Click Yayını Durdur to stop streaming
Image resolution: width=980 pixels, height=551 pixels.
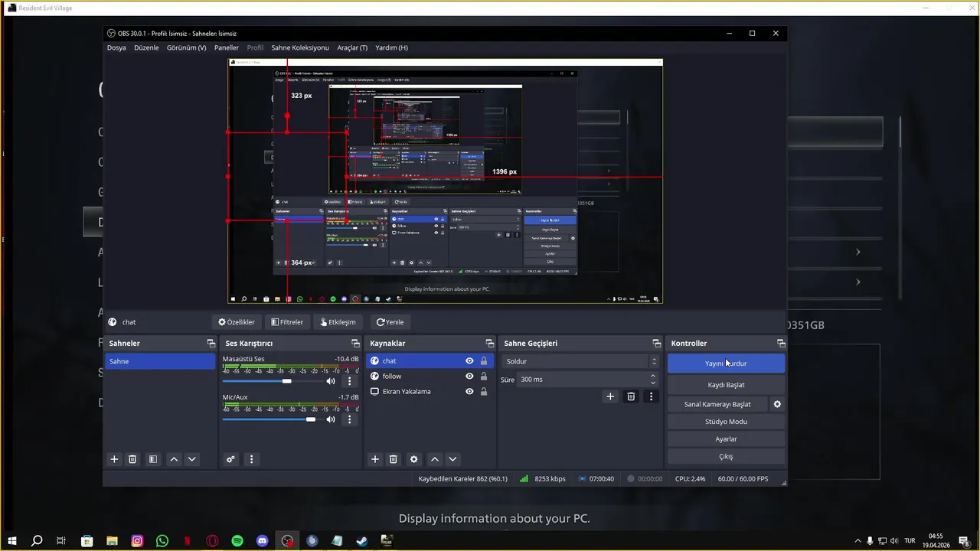pyautogui.click(x=726, y=364)
